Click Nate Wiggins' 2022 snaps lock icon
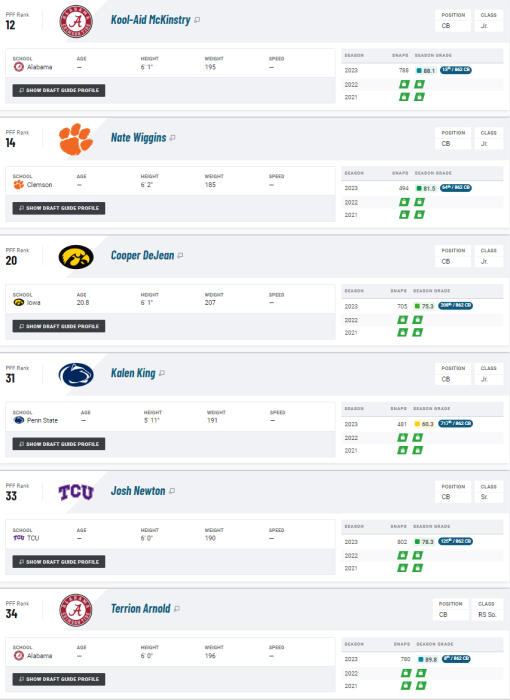This screenshot has height=700, width=510. [x=404, y=202]
